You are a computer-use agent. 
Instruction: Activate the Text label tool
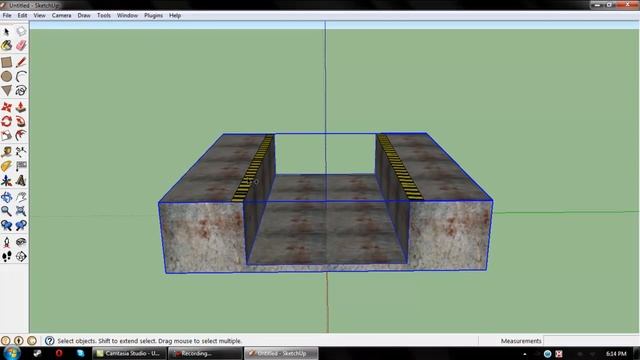pyautogui.click(x=21, y=166)
